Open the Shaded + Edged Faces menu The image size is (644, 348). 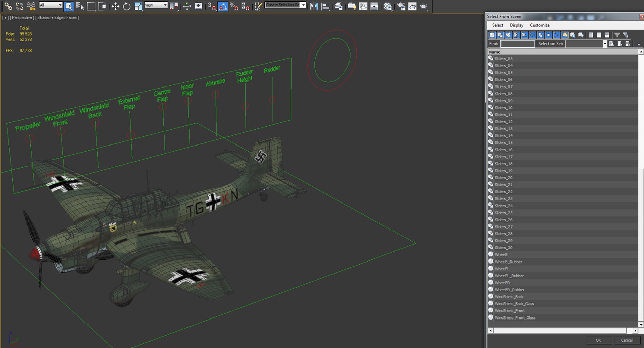[57, 18]
